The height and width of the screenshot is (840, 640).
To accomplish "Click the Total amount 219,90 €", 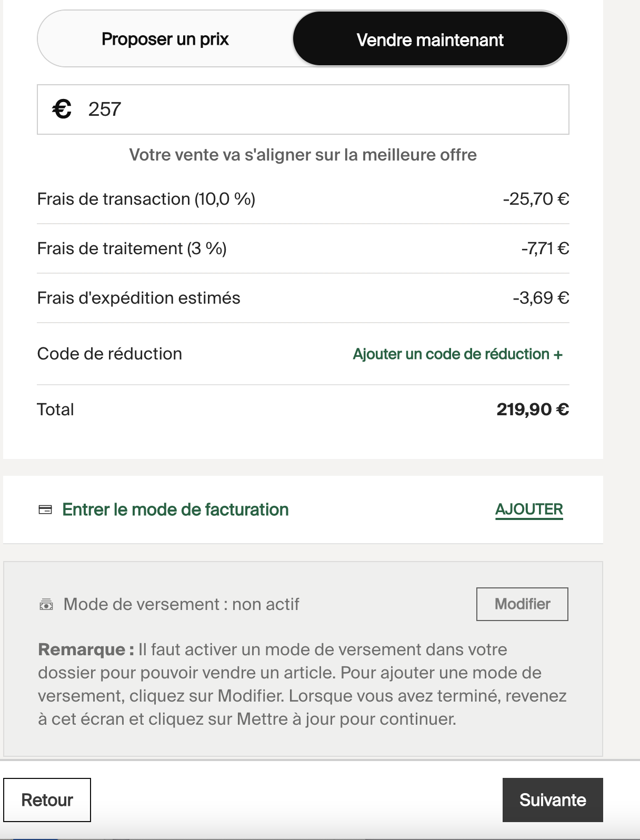I will pyautogui.click(x=533, y=409).
